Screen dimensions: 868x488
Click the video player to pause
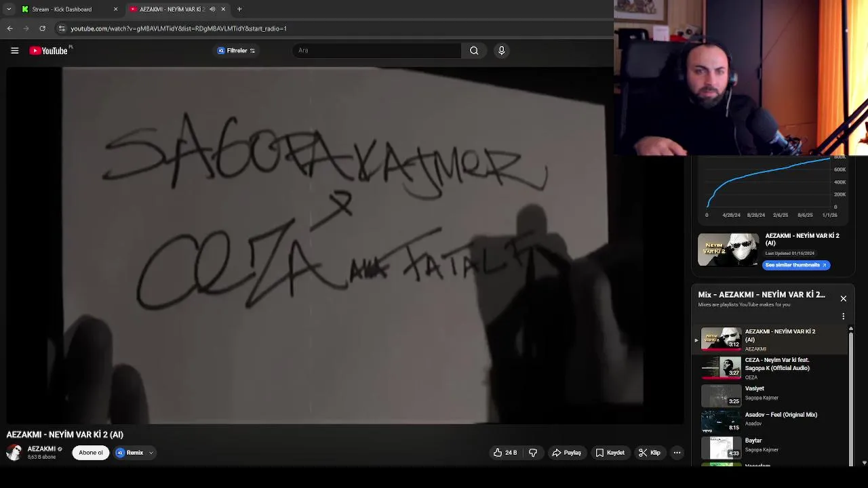[346, 245]
